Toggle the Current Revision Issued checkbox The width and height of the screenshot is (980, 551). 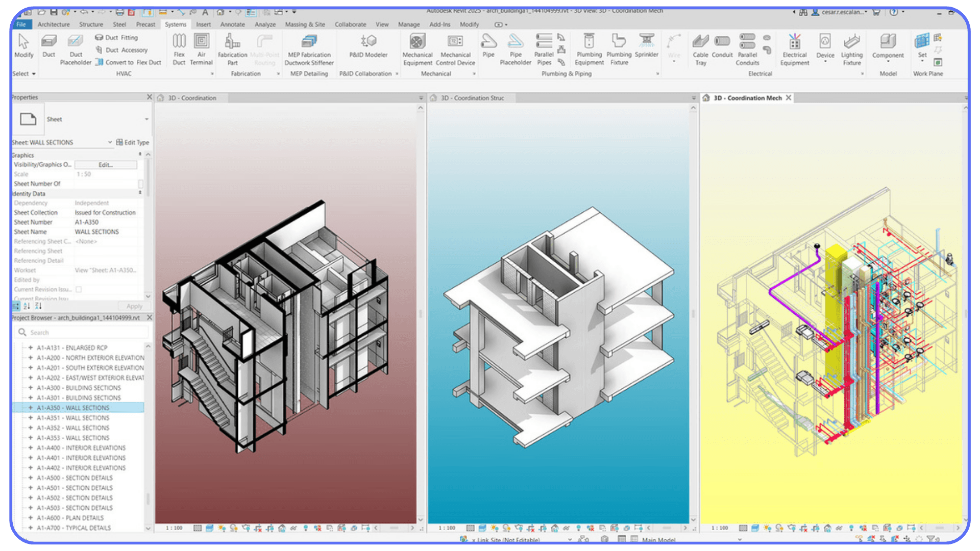pyautogui.click(x=79, y=289)
